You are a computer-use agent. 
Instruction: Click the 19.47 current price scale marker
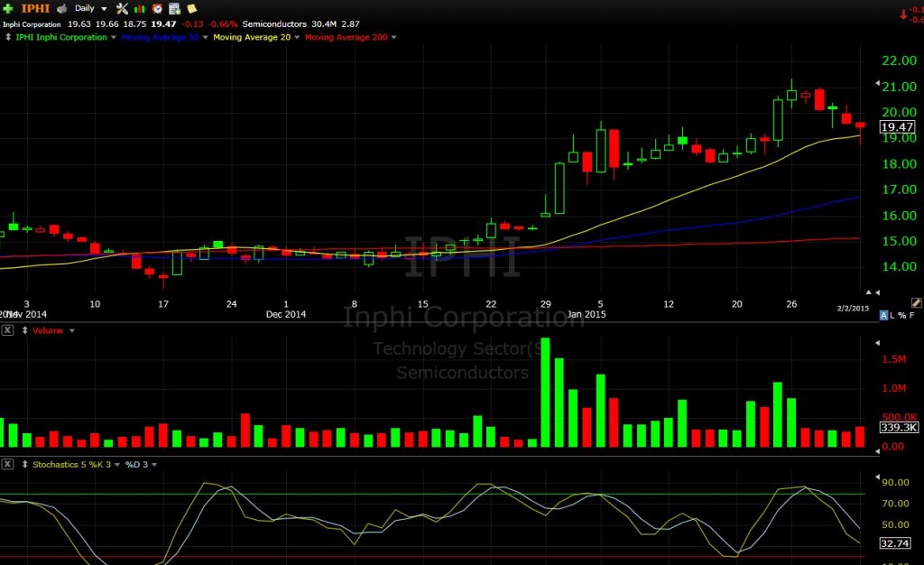[898, 126]
